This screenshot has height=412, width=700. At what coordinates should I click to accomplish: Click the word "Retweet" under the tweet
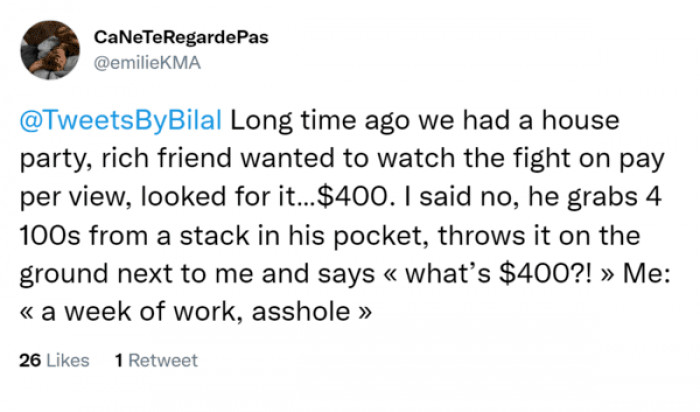tap(163, 360)
